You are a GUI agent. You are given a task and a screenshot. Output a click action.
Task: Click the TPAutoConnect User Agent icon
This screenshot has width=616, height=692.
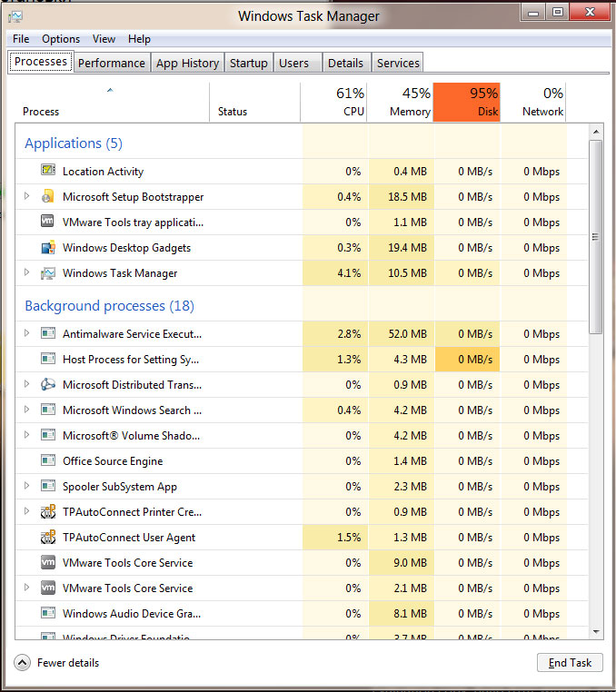pyautogui.click(x=48, y=537)
